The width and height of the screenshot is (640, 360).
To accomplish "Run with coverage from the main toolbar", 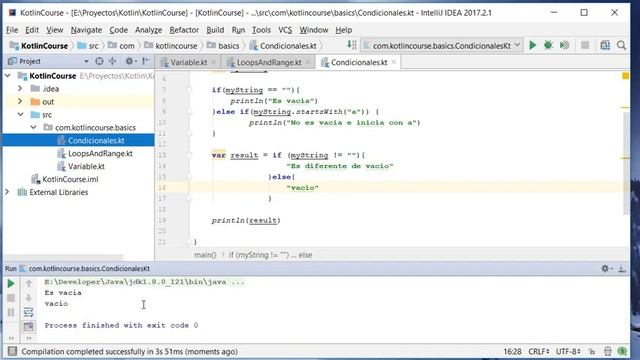I will 564,45.
